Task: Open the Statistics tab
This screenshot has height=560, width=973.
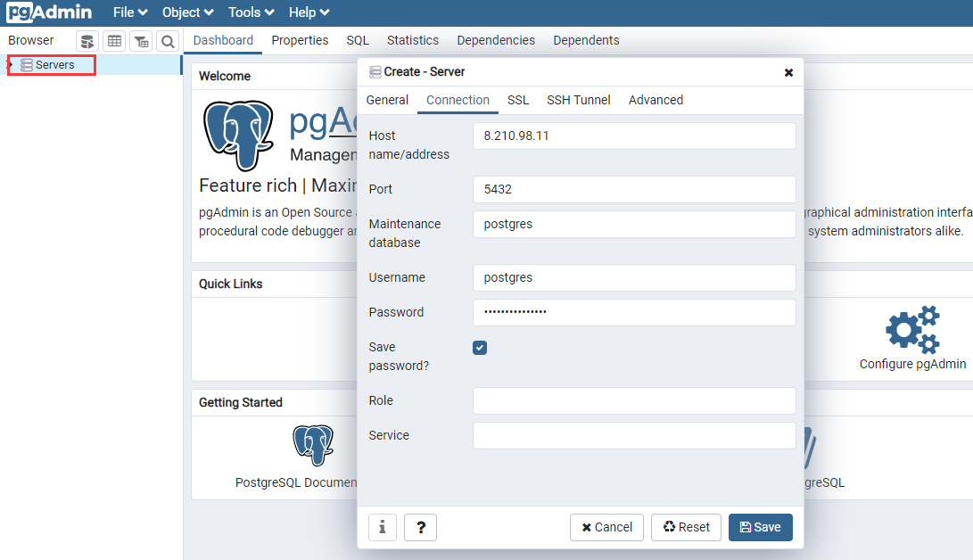Action: 412,40
